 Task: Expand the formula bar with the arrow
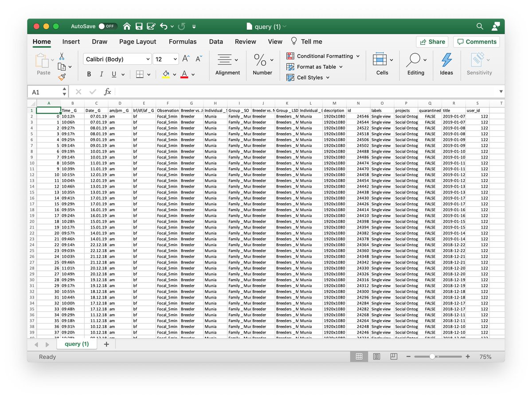tap(501, 92)
